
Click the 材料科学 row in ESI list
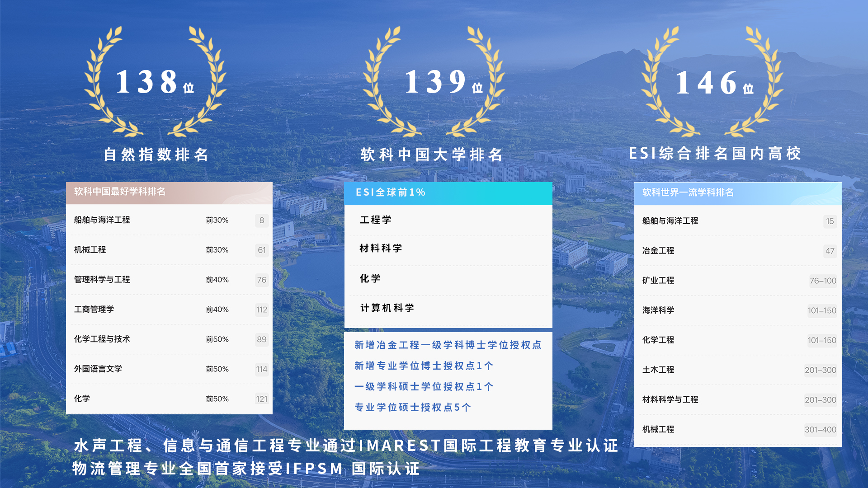click(x=448, y=249)
